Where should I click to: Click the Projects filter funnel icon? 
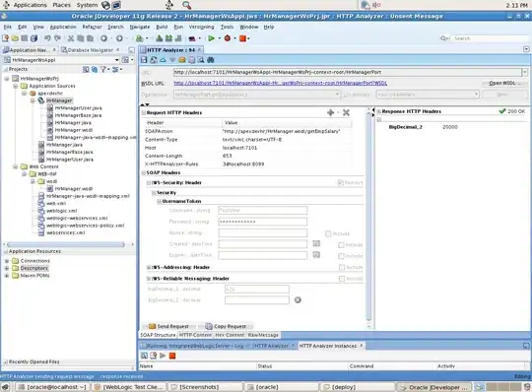tap(103, 69)
